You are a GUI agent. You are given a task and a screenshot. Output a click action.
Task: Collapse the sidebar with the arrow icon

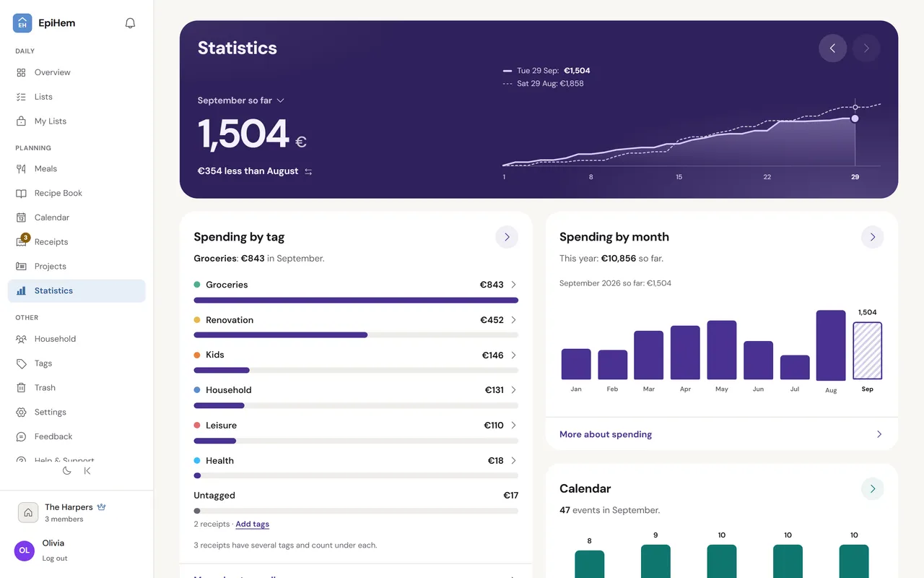tap(87, 470)
